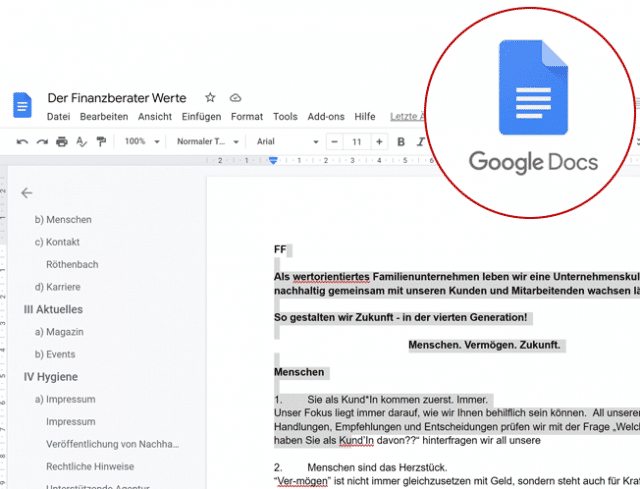The height and width of the screenshot is (489, 640).
Task: Jump to outline entry Rechtliche Hinweise
Action: [90, 467]
